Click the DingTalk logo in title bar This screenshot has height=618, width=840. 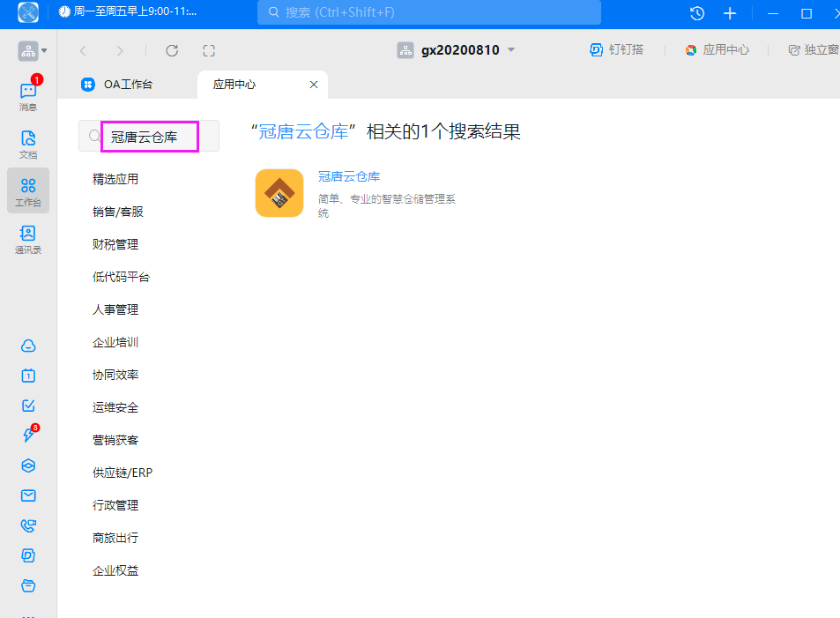(x=28, y=12)
